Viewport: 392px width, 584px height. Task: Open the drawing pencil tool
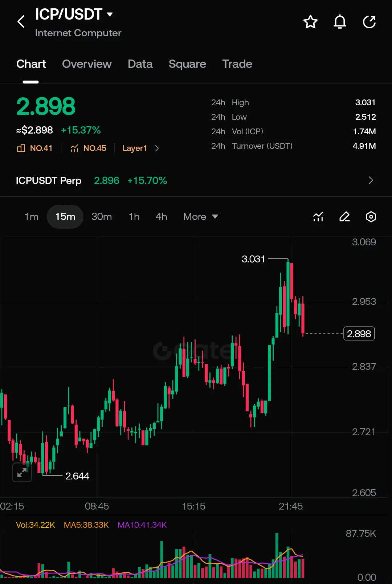point(344,217)
